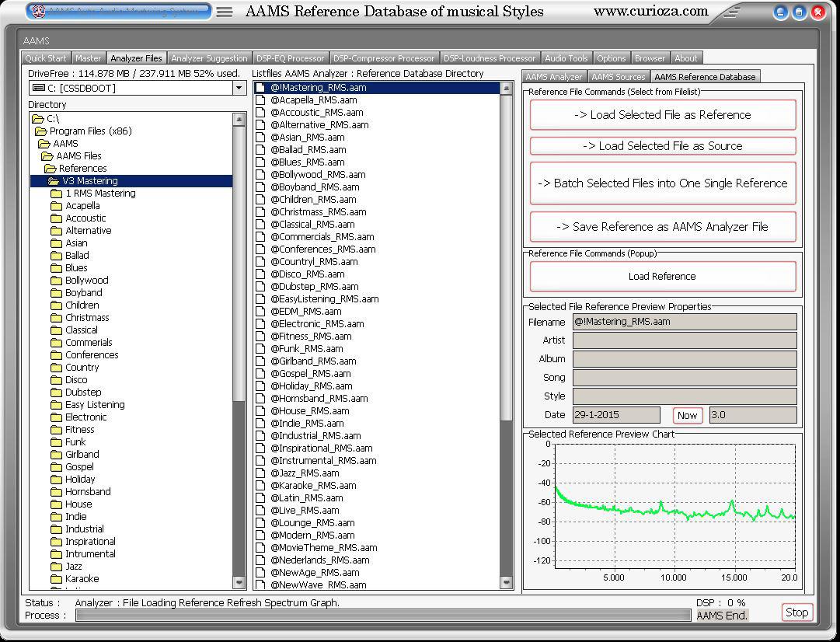Switch to the AAMS Sources sub-tab
Image resolution: width=840 pixels, height=642 pixels.
tap(619, 77)
